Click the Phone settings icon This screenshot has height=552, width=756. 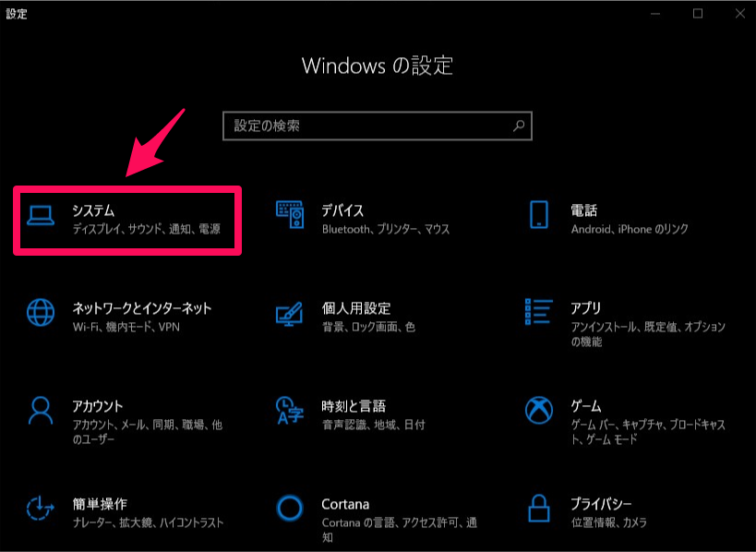[539, 214]
